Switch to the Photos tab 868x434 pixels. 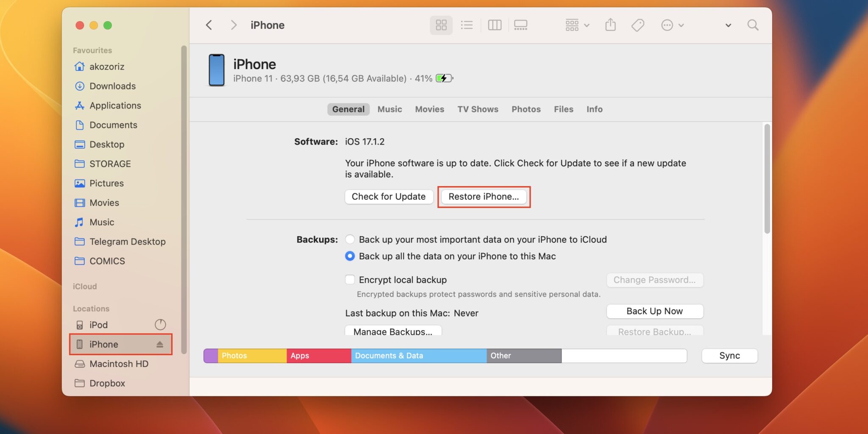point(526,109)
